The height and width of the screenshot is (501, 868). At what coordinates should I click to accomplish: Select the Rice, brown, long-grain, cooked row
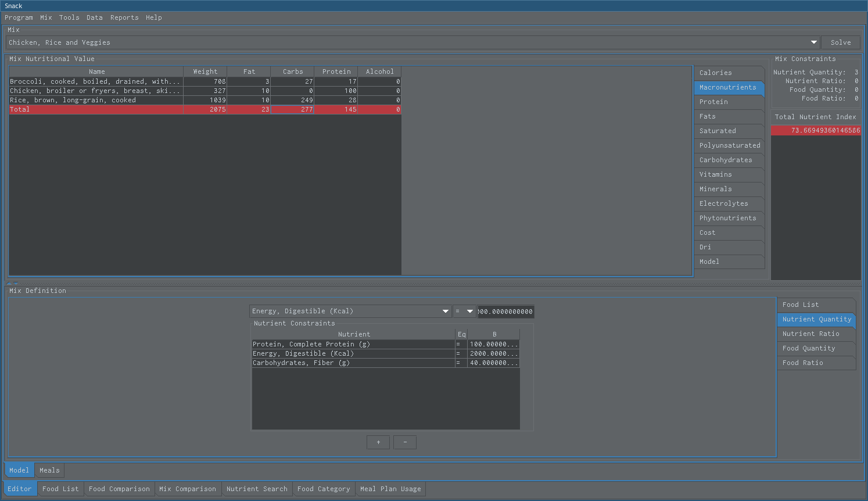[205, 100]
